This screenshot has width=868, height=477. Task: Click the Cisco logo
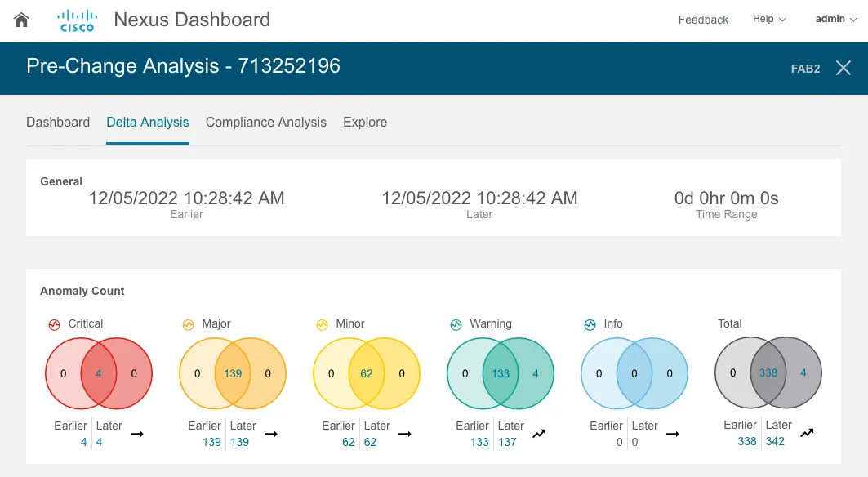[77, 20]
